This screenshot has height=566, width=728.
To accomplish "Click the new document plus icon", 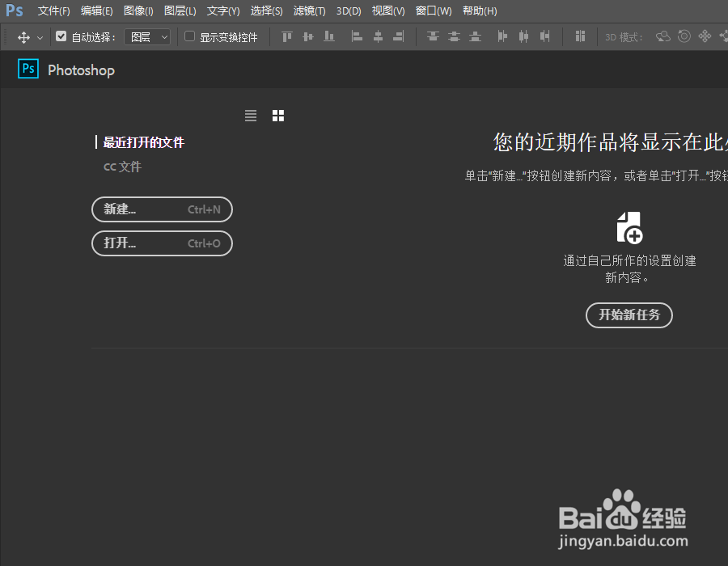I will click(x=629, y=227).
